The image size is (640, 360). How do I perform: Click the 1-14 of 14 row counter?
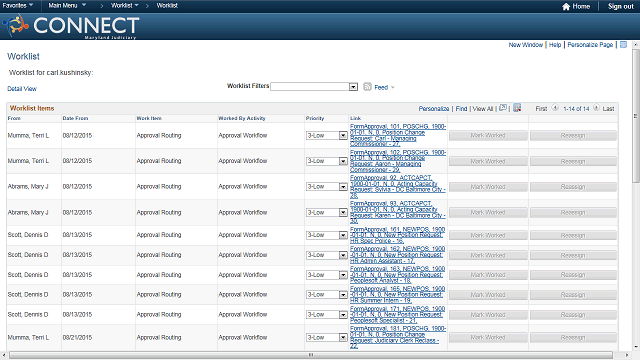tap(576, 109)
